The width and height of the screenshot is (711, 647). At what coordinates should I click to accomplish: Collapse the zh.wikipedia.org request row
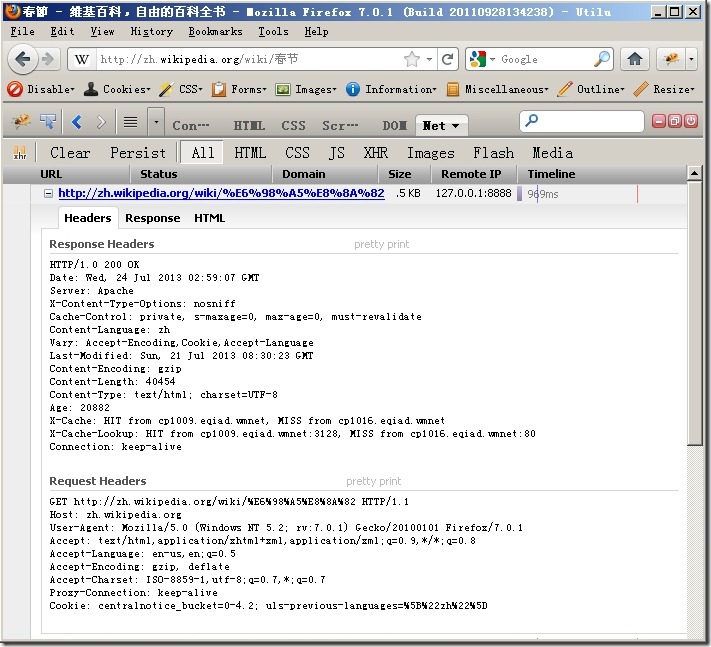pyautogui.click(x=48, y=194)
